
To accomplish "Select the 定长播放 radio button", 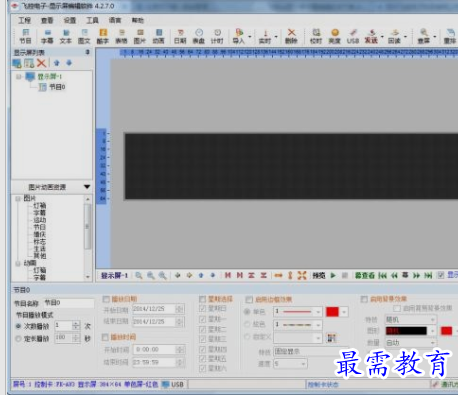I will (x=18, y=339).
